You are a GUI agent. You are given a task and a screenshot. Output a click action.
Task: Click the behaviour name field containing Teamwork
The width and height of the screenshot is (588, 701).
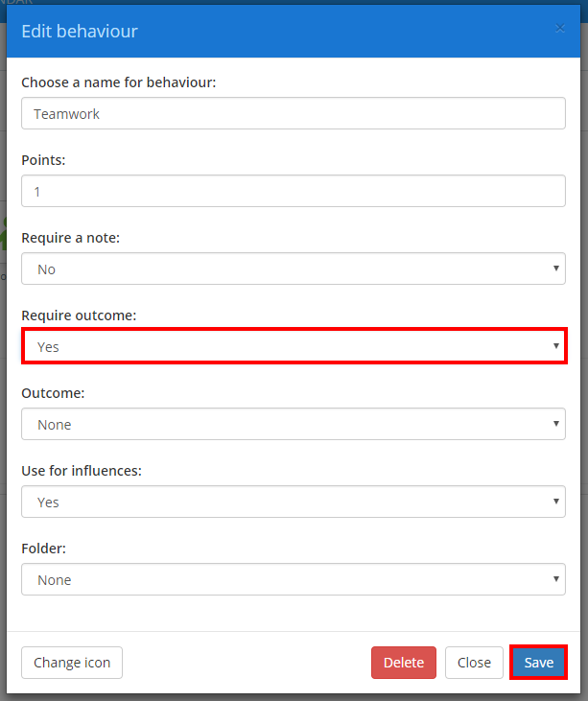293,113
